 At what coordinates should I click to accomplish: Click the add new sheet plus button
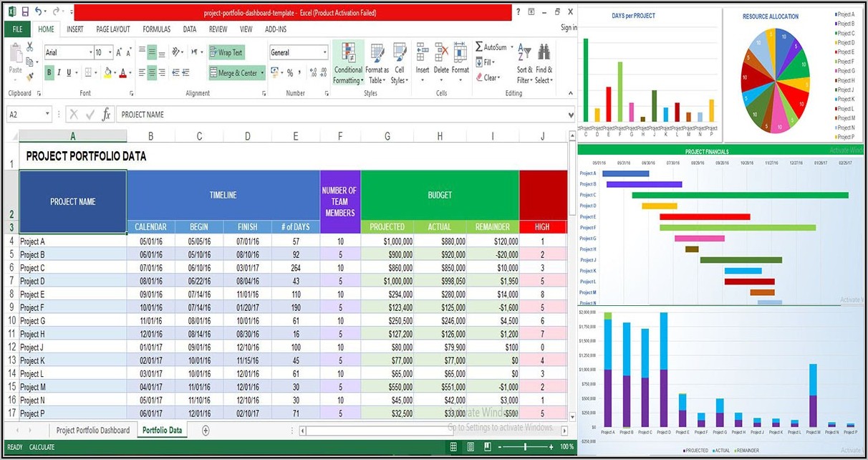click(x=206, y=430)
